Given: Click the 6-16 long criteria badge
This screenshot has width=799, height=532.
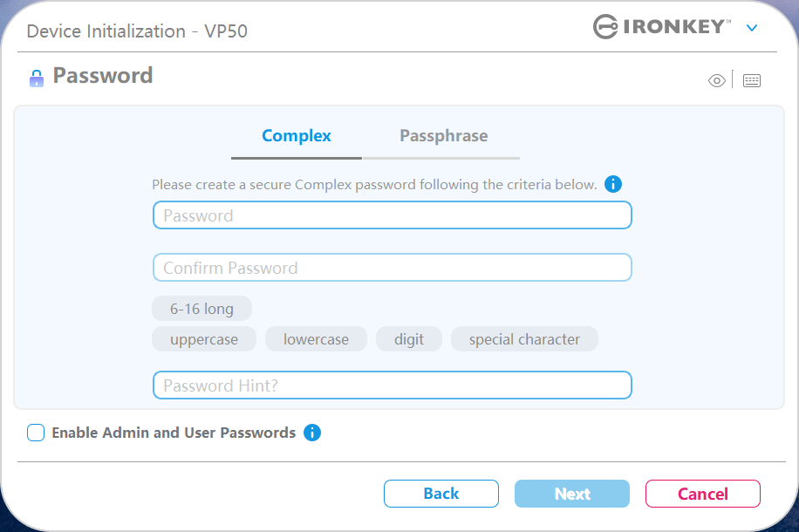Looking at the screenshot, I should 201,309.
